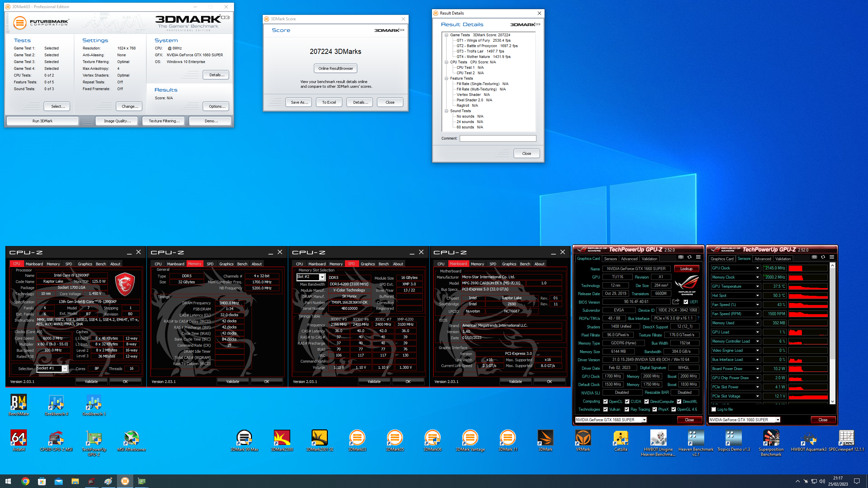Open the Fan Speed (RPM) sensor dropdown
Viewport: 868px width, 488px height.
757,314
